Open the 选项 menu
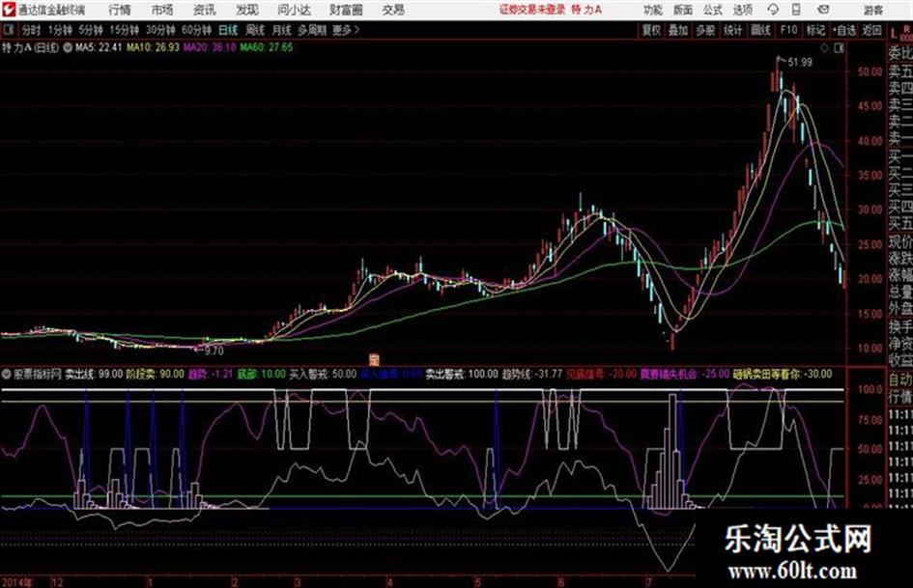The image size is (913, 588). click(x=742, y=10)
